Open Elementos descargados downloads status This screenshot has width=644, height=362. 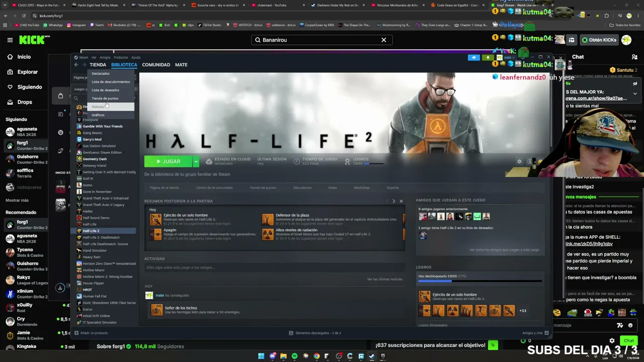click(315, 333)
